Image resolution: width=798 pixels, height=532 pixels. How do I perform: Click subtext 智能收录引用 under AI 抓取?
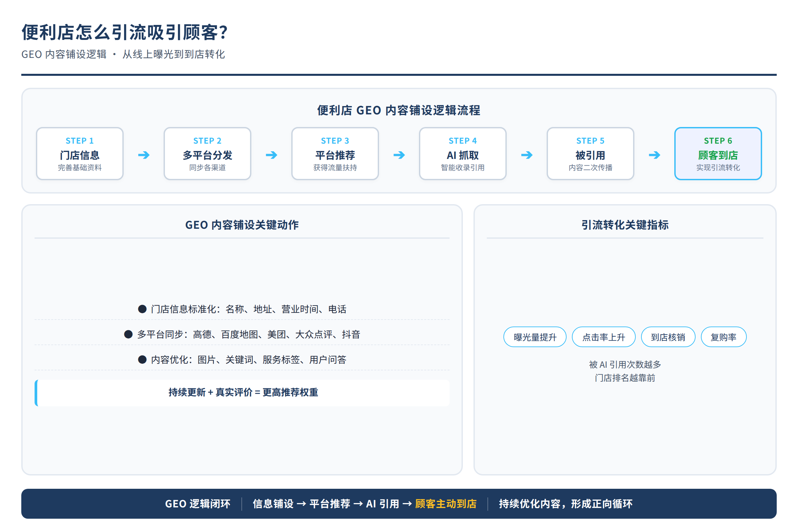click(x=463, y=168)
